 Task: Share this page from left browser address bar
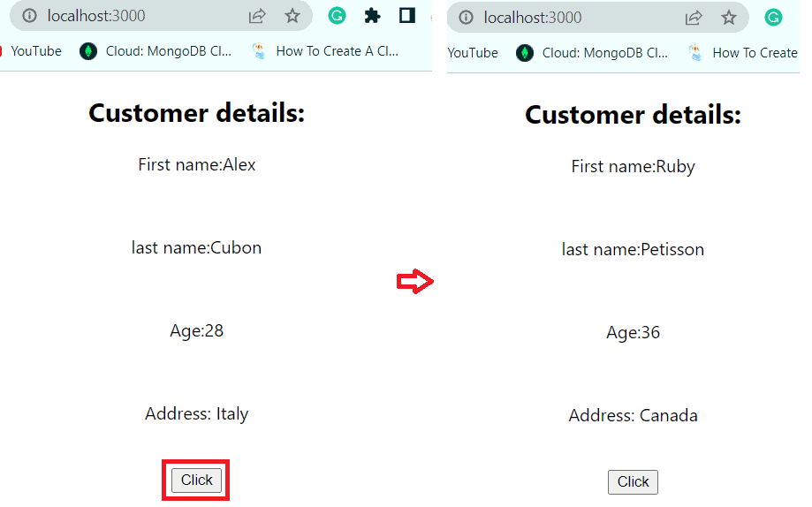257,16
